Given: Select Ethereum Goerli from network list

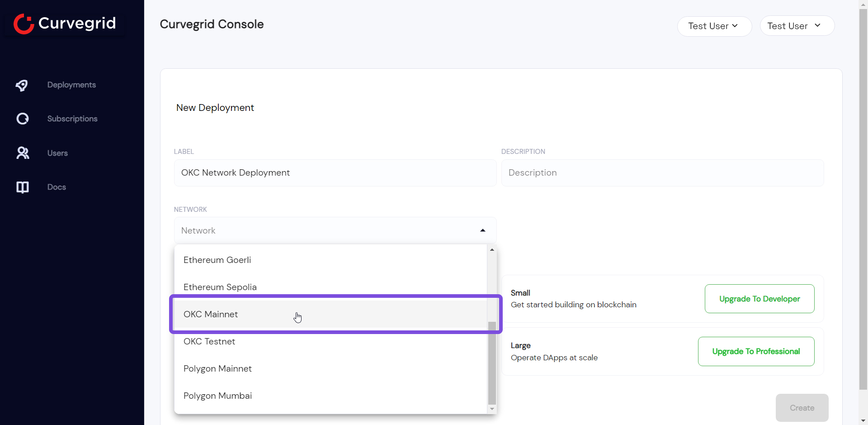Looking at the screenshot, I should pyautogui.click(x=217, y=260).
